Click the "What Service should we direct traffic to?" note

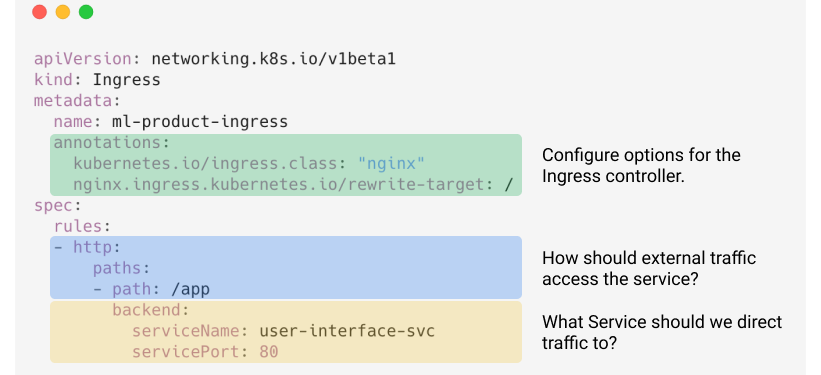[662, 332]
